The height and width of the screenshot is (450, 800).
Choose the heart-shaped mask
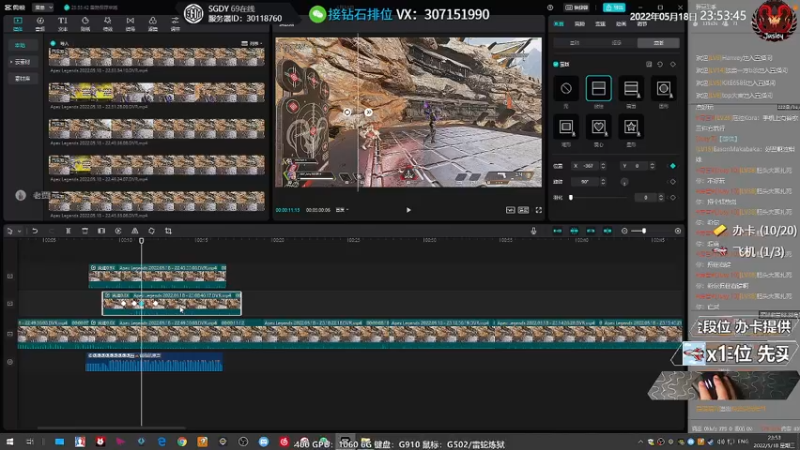(x=598, y=127)
